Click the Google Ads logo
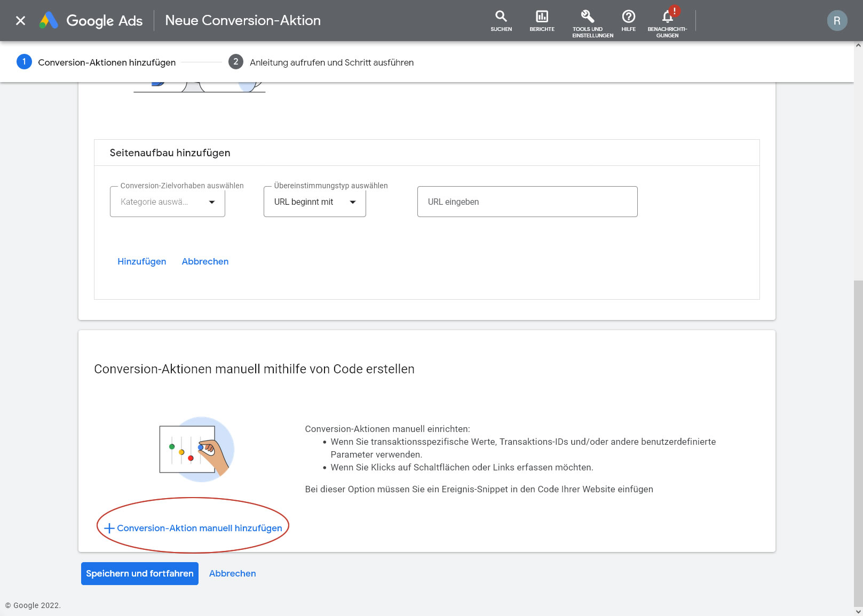Image resolution: width=863 pixels, height=616 pixels. [91, 21]
